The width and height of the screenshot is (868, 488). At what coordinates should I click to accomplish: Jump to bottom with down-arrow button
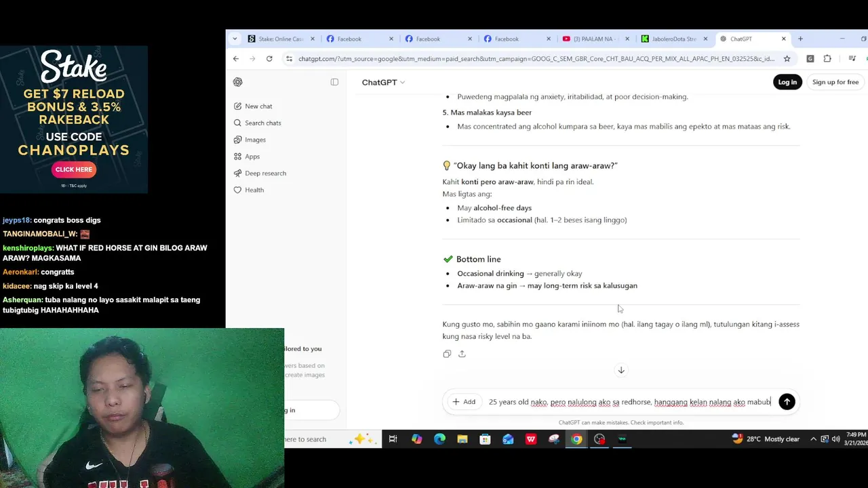point(621,370)
